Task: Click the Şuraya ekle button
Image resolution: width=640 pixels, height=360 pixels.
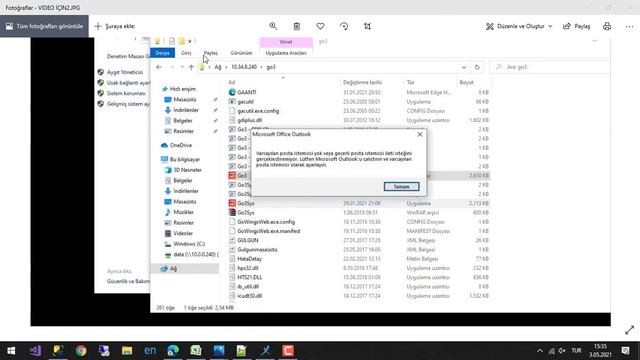Action: click(115, 26)
